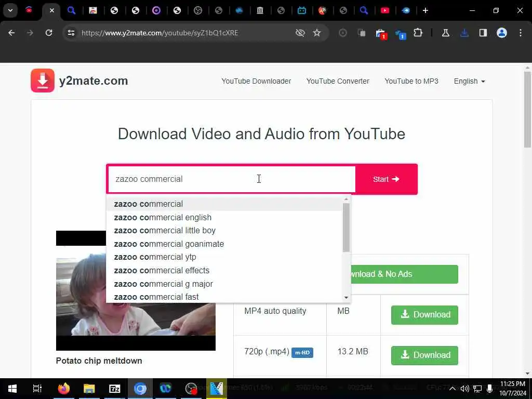Open the taskbar clock showing 11:25 PM
532x399 pixels.
[x=512, y=389]
